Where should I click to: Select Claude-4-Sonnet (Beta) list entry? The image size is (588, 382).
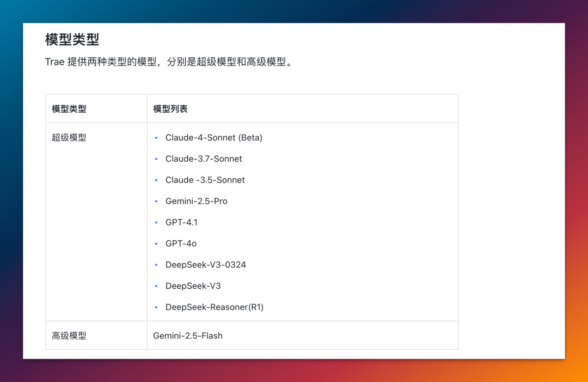(x=214, y=138)
